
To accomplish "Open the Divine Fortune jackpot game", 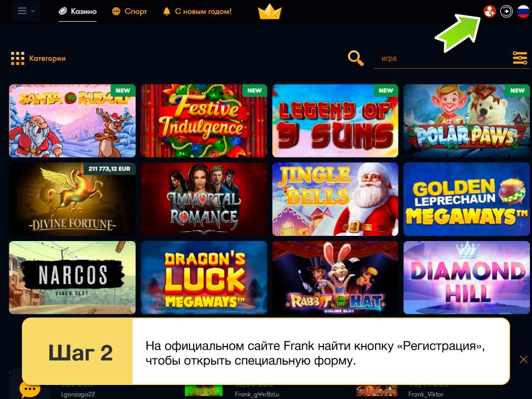I will 72,199.
